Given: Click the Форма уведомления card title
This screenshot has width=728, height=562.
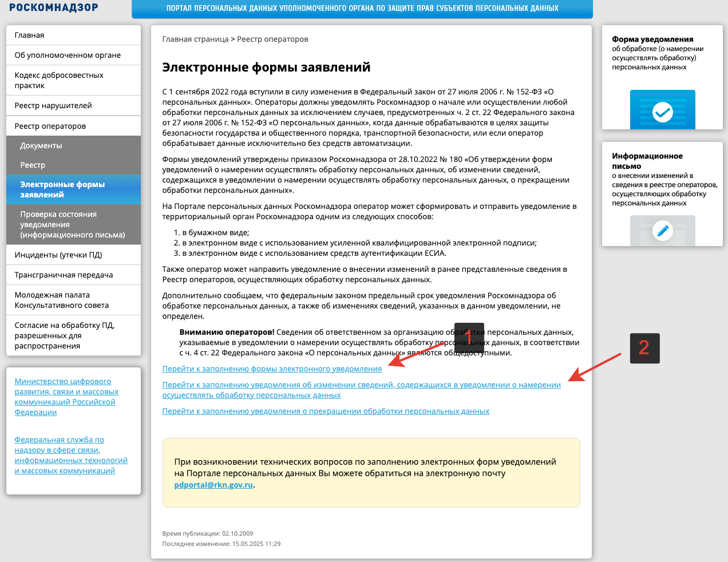Looking at the screenshot, I should click(x=652, y=39).
